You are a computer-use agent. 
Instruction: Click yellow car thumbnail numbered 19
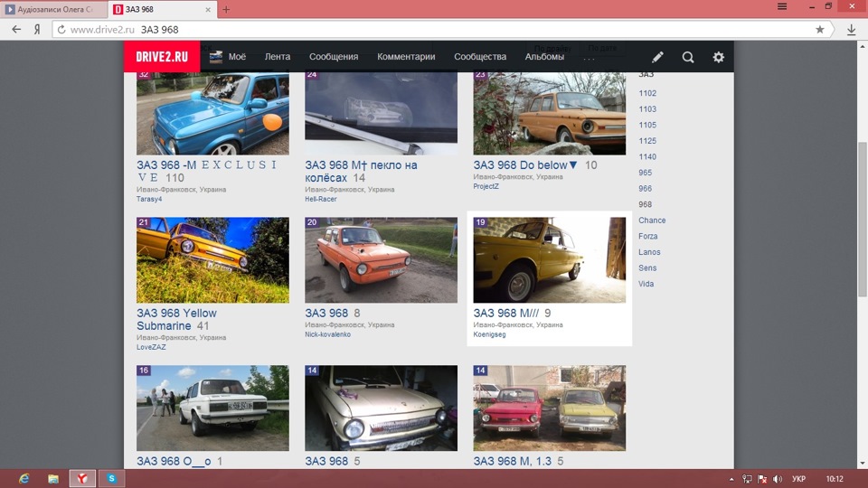coord(549,260)
